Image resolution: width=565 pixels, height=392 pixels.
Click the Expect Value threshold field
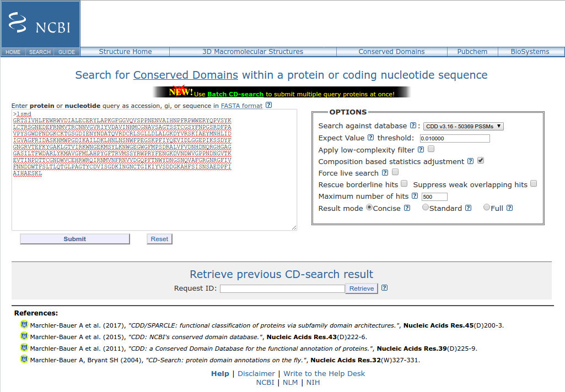455,138
